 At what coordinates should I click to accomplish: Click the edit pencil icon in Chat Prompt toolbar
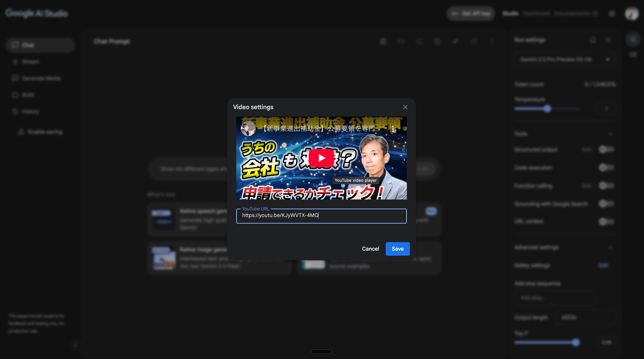point(455,41)
